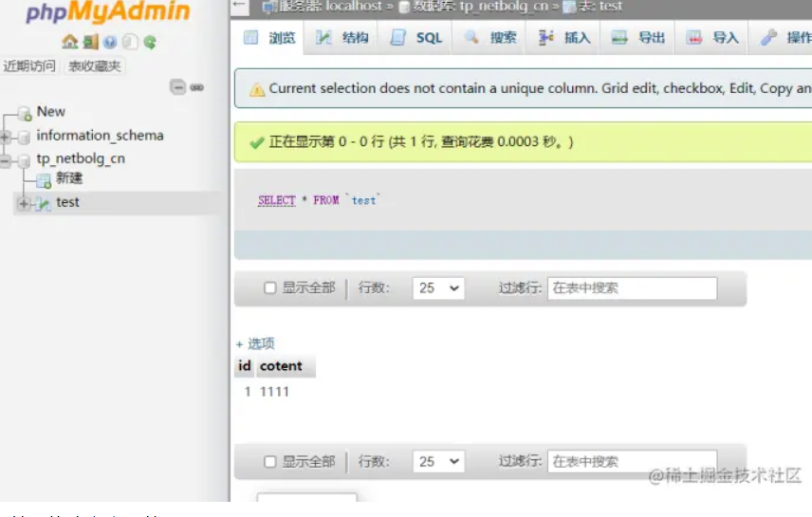The height and width of the screenshot is (517, 812).
Task: Collapse the tp_netbolg_cn database node
Action: [6, 160]
